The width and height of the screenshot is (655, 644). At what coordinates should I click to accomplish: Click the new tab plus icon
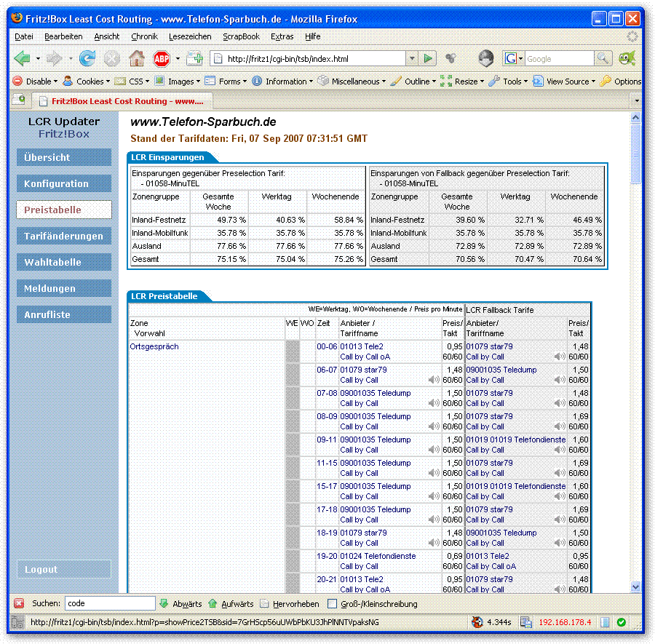(194, 58)
